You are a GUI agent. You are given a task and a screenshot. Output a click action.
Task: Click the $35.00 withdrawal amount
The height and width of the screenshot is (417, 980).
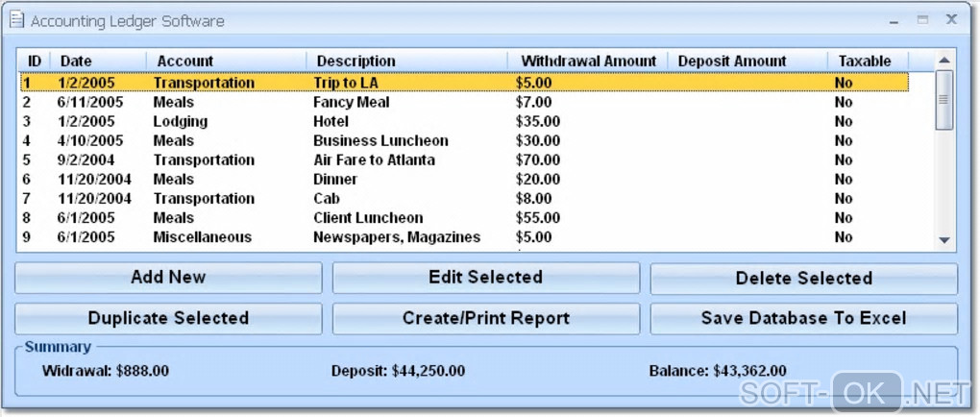538,121
